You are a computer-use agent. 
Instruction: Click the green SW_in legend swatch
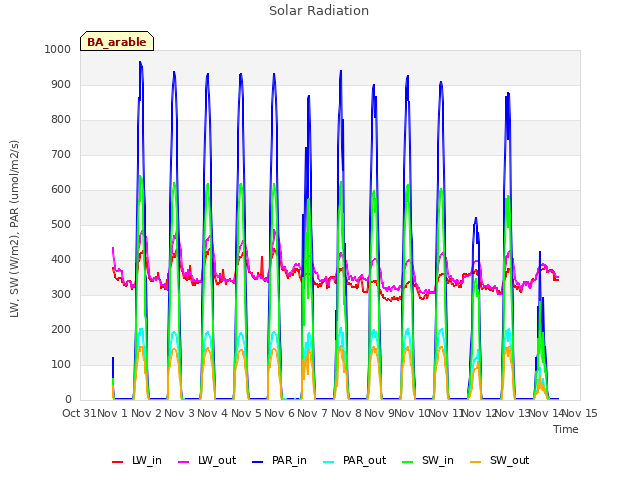[408, 462]
